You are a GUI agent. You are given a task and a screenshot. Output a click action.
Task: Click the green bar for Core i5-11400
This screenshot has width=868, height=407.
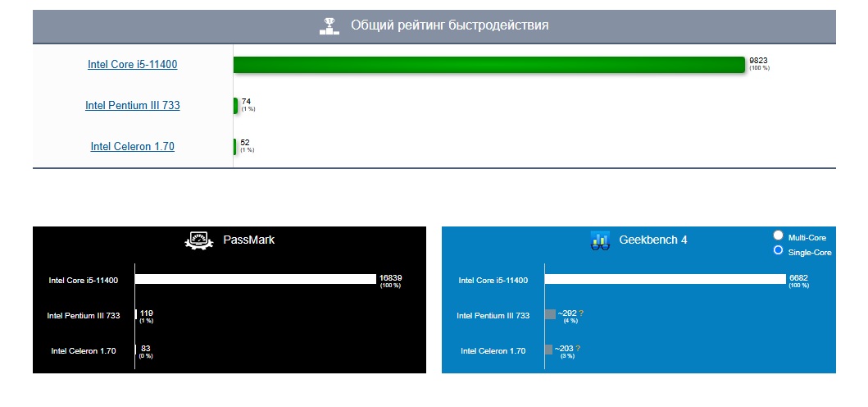(489, 64)
